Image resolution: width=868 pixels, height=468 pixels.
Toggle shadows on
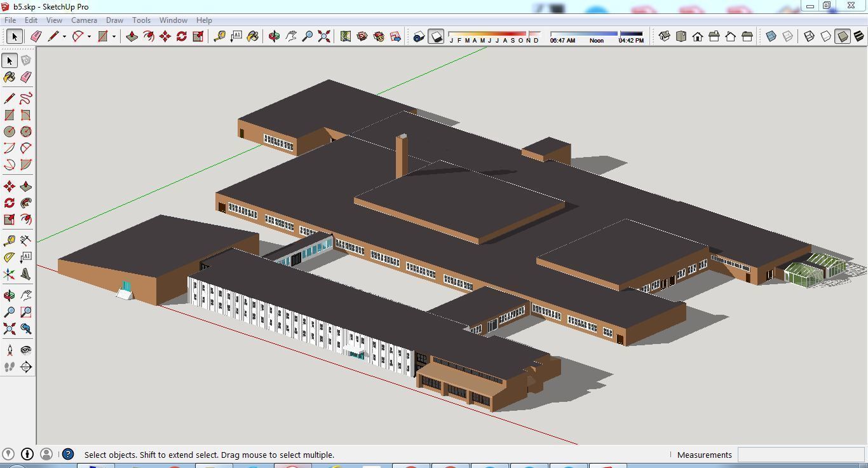click(437, 36)
